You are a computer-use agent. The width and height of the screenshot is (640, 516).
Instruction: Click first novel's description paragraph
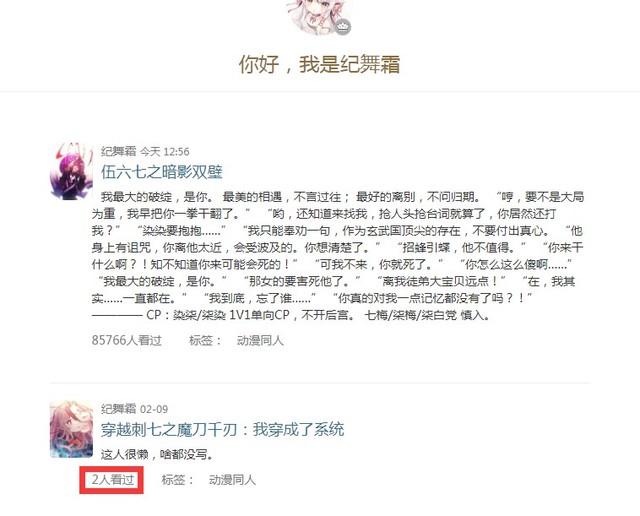click(338, 256)
